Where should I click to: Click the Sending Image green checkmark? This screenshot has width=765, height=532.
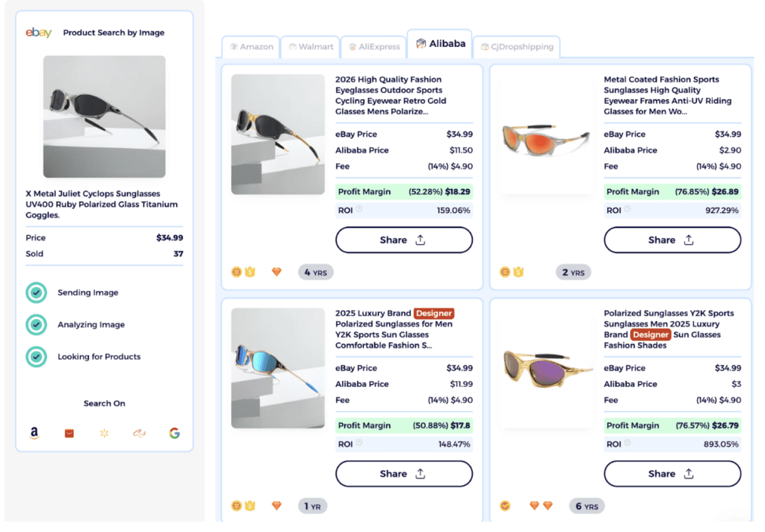(37, 292)
